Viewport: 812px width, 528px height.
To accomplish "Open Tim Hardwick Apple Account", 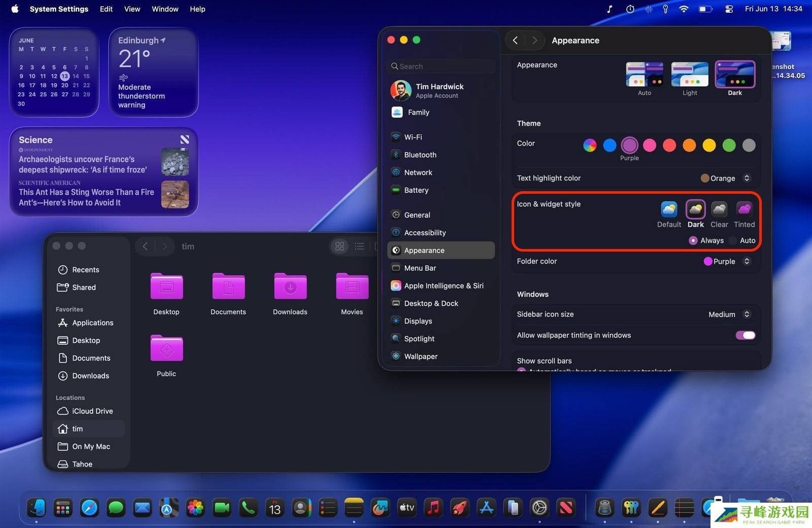I will pyautogui.click(x=439, y=91).
